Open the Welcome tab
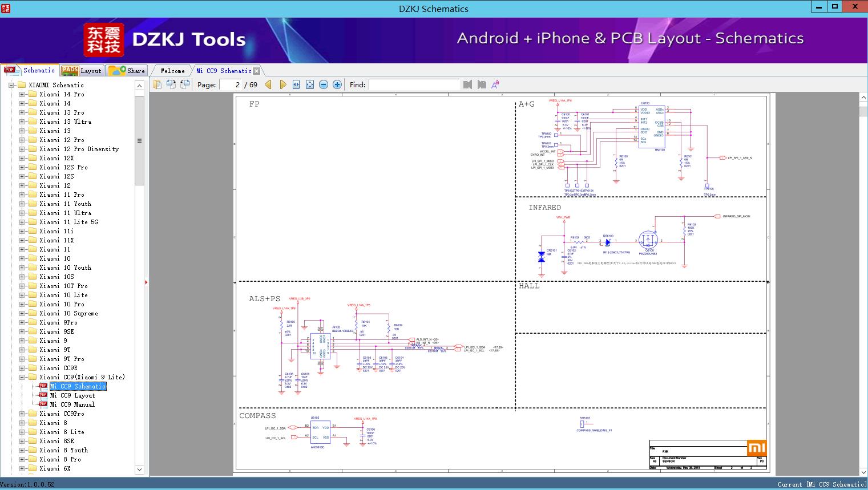 click(x=172, y=71)
